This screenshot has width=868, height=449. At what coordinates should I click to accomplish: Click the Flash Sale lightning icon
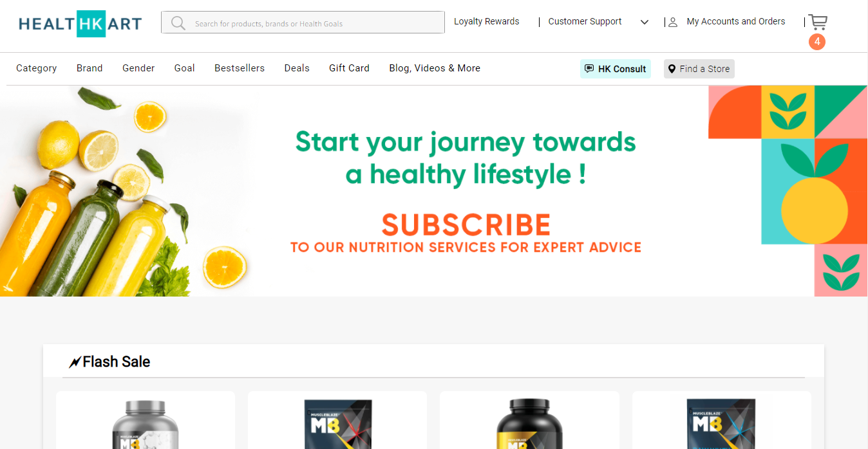(75, 363)
